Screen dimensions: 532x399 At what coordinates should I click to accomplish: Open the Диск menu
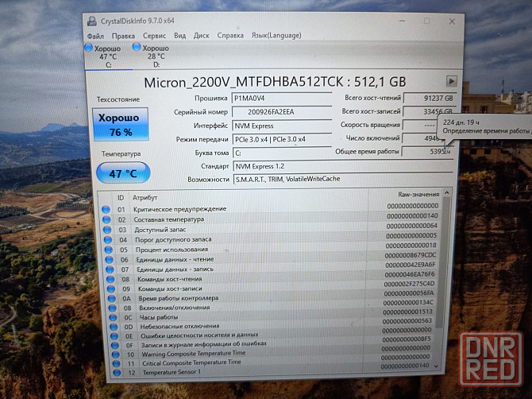[x=202, y=36]
